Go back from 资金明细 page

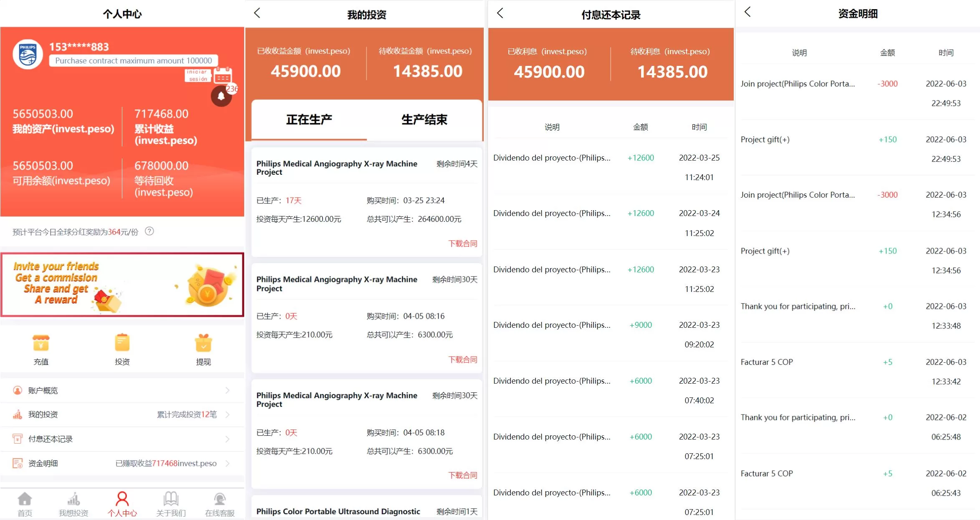tap(748, 12)
